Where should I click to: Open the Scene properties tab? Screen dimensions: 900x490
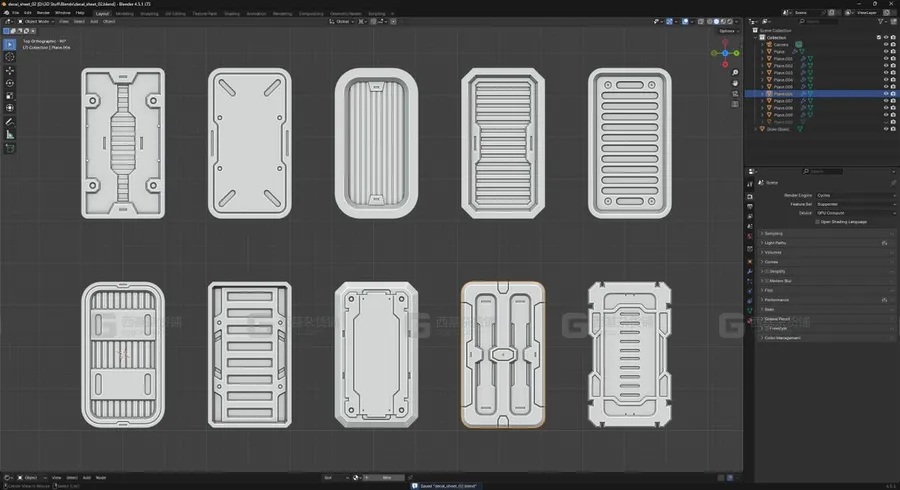[x=750, y=226]
